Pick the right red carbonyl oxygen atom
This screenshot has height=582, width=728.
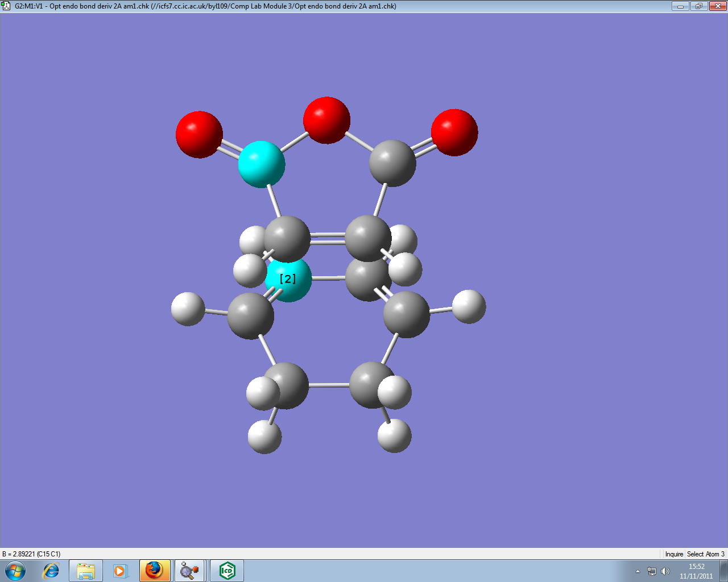[454, 132]
